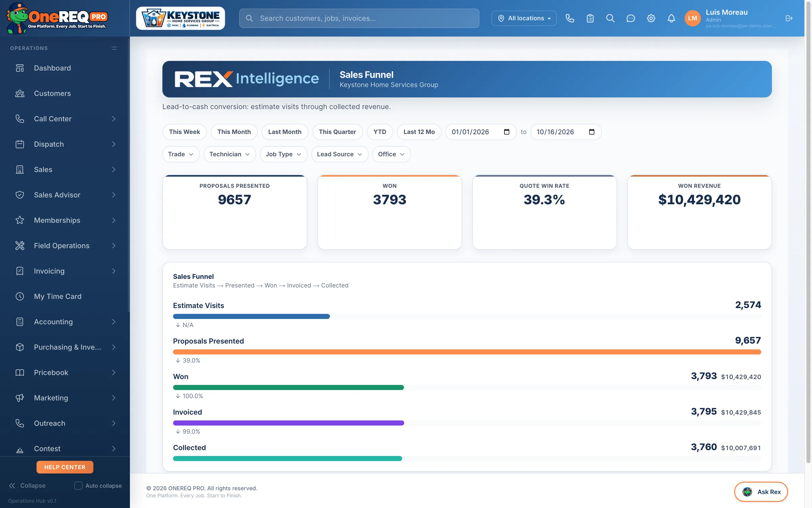Expand the Marketing sidebar section
Image resolution: width=812 pixels, height=508 pixels.
click(65, 398)
